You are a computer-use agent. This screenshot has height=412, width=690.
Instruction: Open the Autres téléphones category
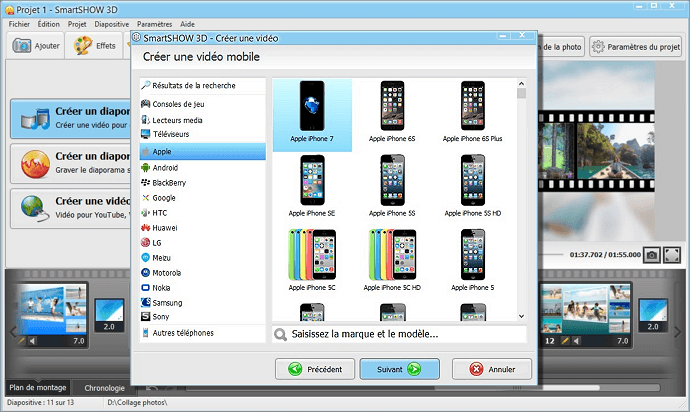tap(203, 333)
